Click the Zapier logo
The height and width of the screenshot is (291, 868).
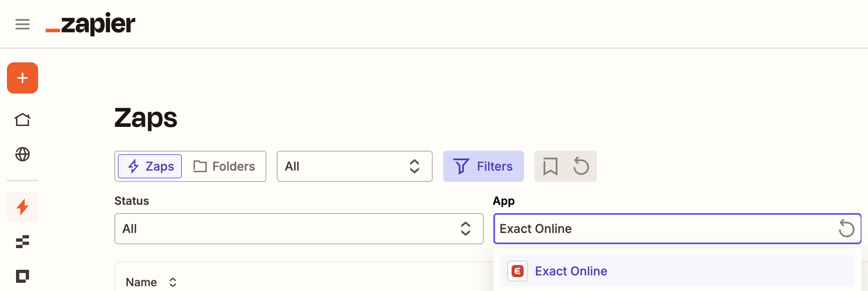91,24
